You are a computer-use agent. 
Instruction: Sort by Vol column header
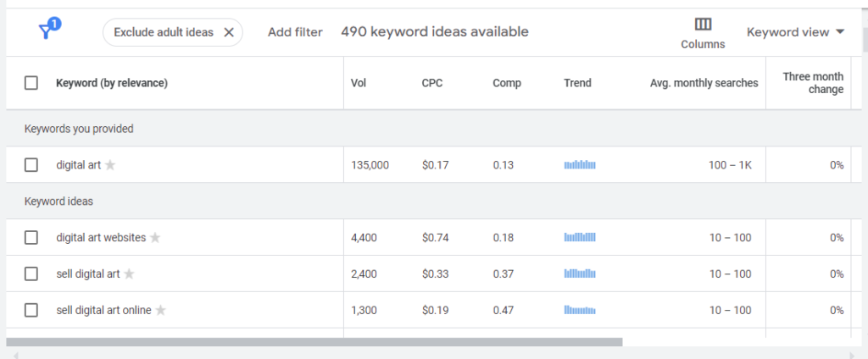click(359, 84)
